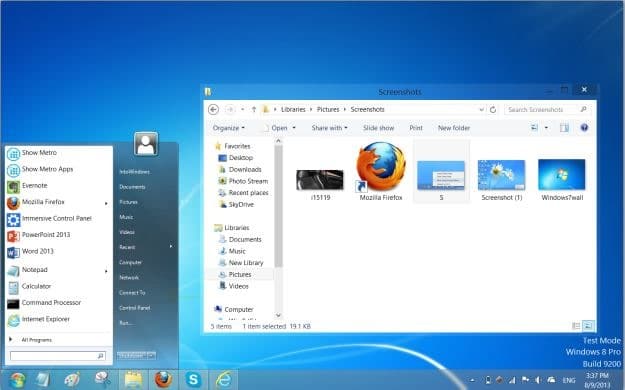Click the Shut down button in Start menu

pyautogui.click(x=132, y=355)
